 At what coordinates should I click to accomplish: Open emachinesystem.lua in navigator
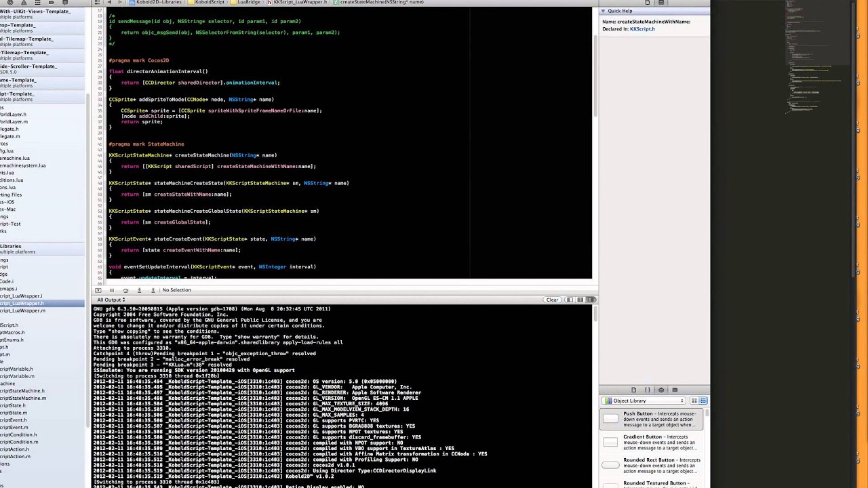coord(23,165)
